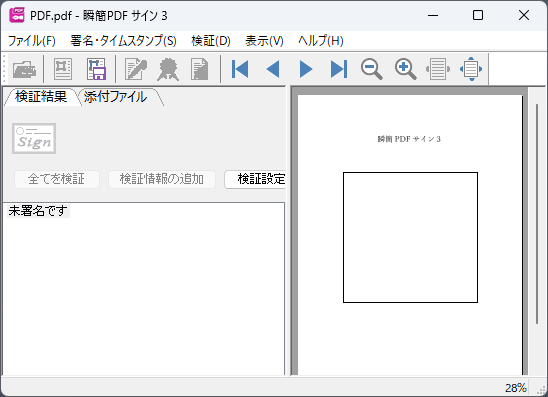Viewport: 548px width, 397px height.
Task: Open 検証設定 settings button
Action: coord(255,179)
